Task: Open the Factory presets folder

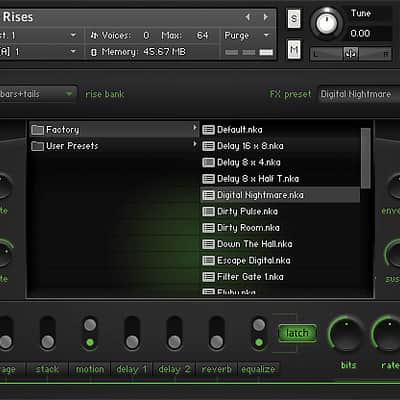Action: click(x=113, y=130)
